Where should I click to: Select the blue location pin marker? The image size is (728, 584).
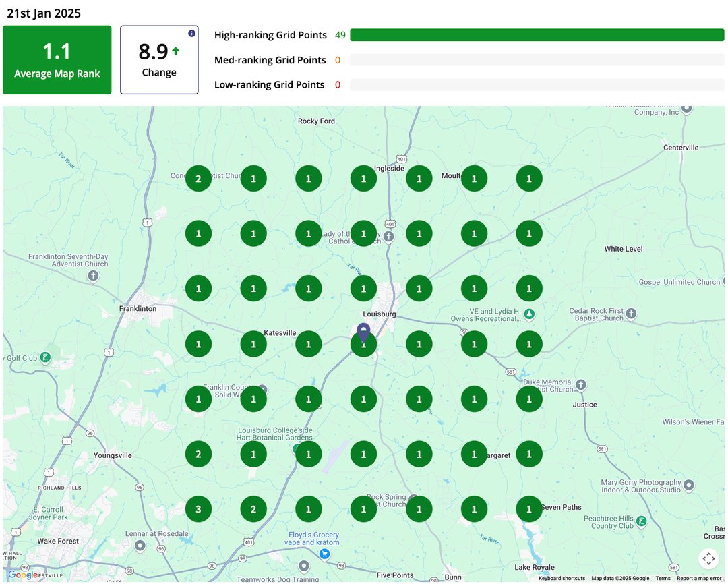point(363,332)
